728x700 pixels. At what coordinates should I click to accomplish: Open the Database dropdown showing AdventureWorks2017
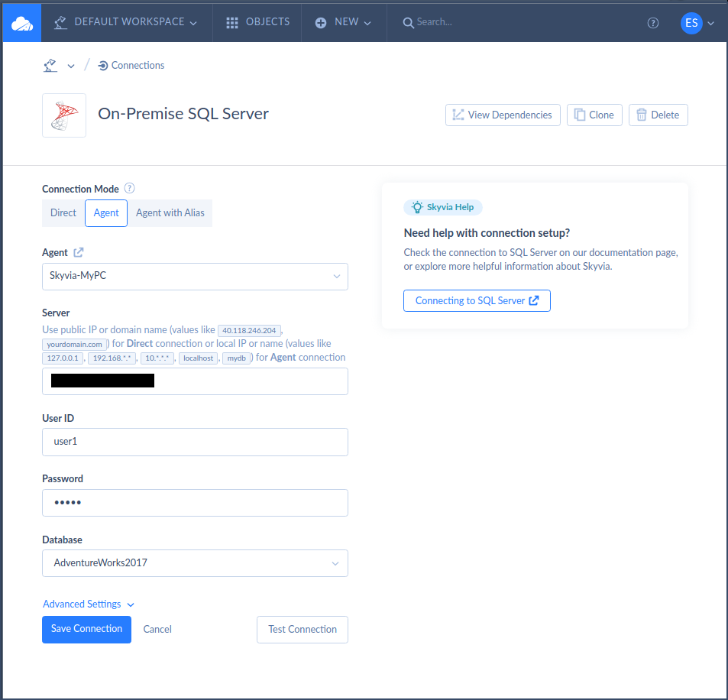195,563
